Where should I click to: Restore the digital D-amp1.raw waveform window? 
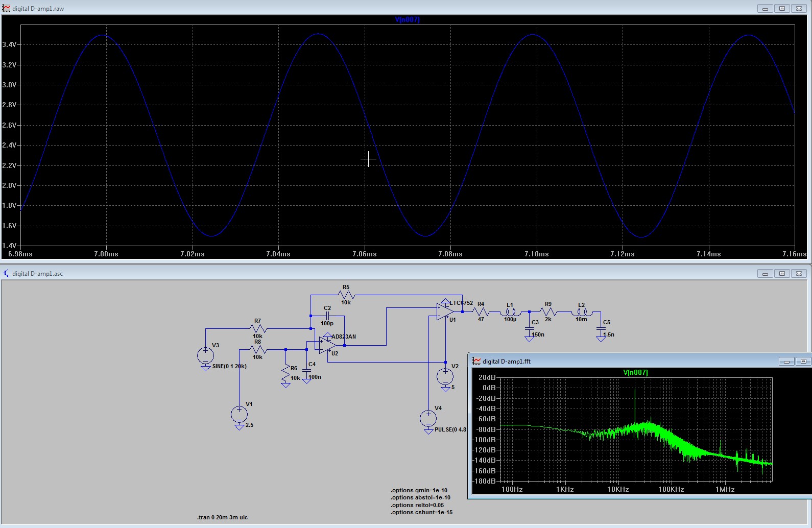782,8
